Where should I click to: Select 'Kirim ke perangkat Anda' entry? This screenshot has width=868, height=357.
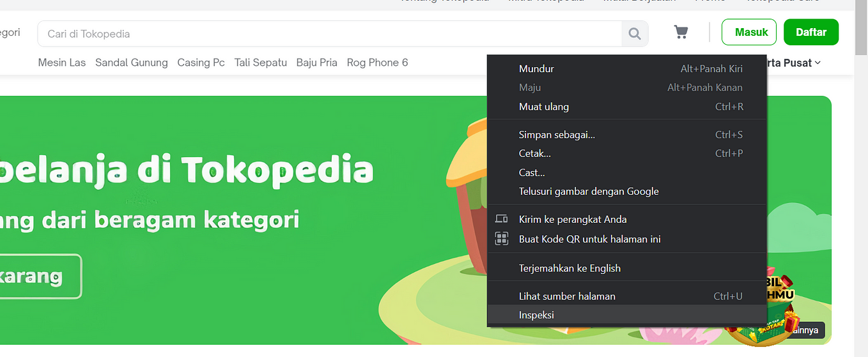tap(626, 219)
